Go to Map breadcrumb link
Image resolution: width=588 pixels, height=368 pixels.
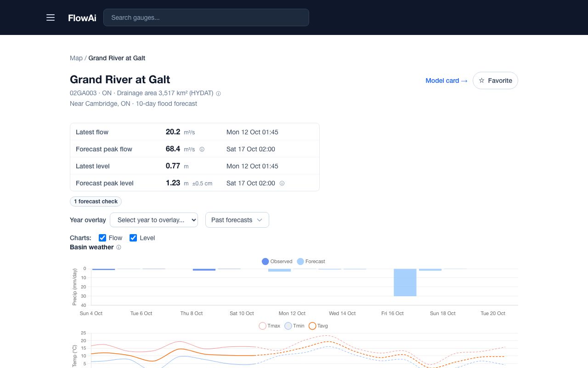click(x=76, y=58)
